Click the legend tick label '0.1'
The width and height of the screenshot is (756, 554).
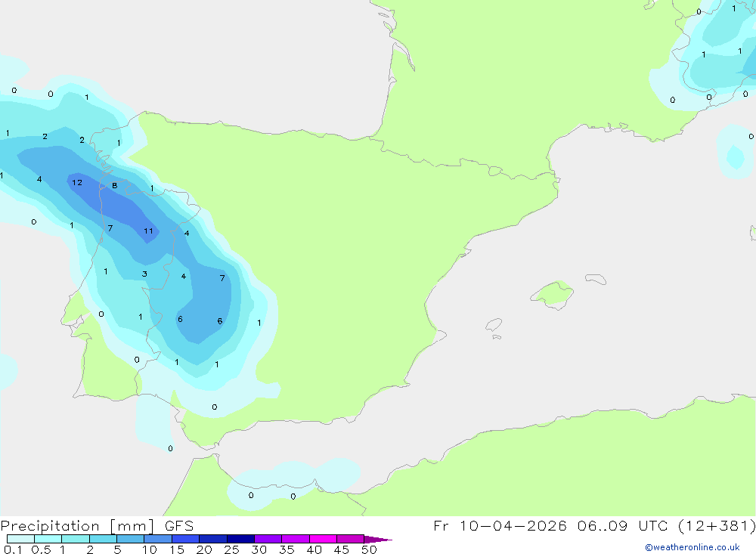[x=13, y=549]
